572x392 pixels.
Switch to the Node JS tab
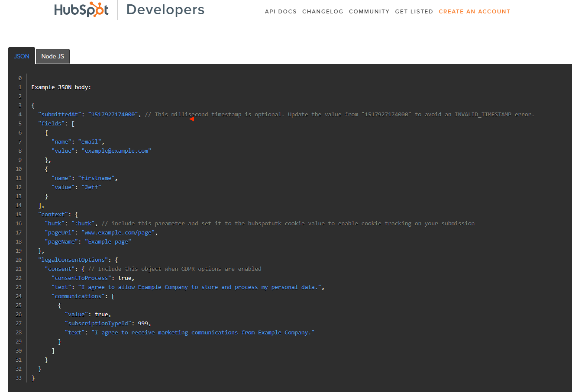52,56
